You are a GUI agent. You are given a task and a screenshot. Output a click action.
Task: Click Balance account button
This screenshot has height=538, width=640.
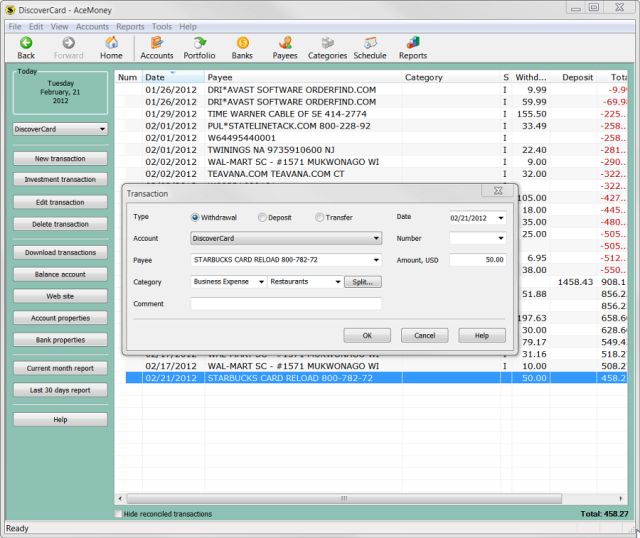point(60,274)
